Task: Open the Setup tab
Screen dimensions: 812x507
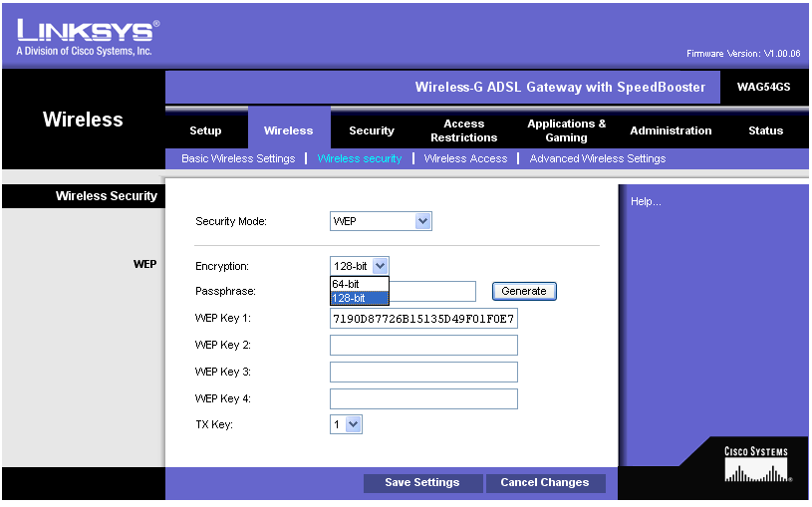Action: 205,130
